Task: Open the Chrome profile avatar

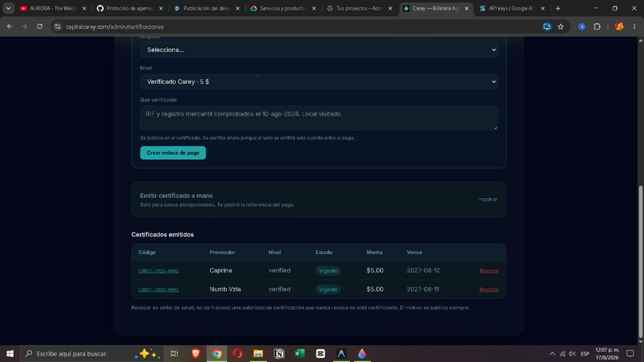Action: point(619,26)
